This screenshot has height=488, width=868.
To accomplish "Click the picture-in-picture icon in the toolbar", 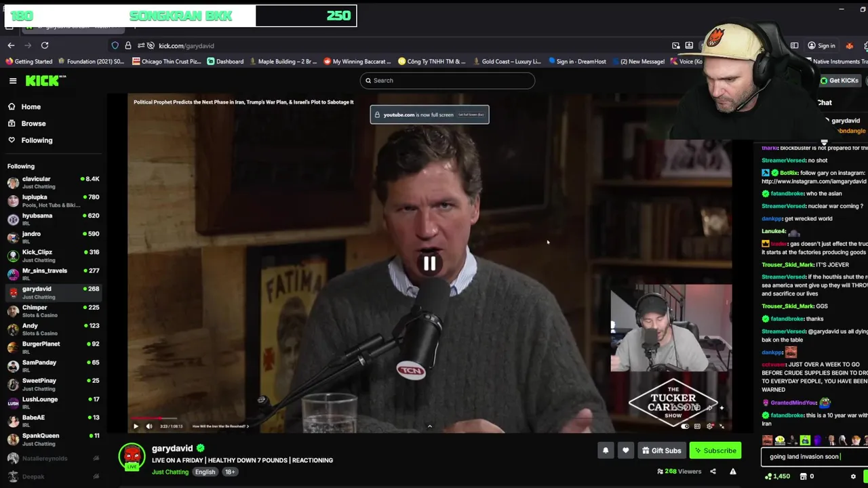I will click(676, 45).
